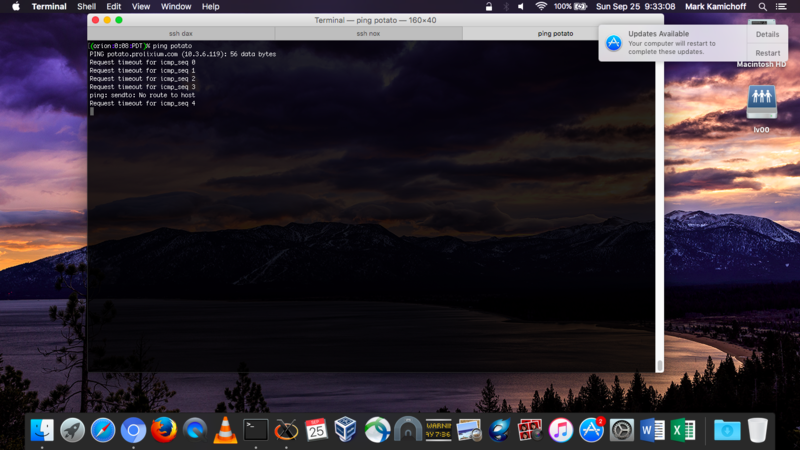Open VirtualBox from the dock

coord(347,430)
